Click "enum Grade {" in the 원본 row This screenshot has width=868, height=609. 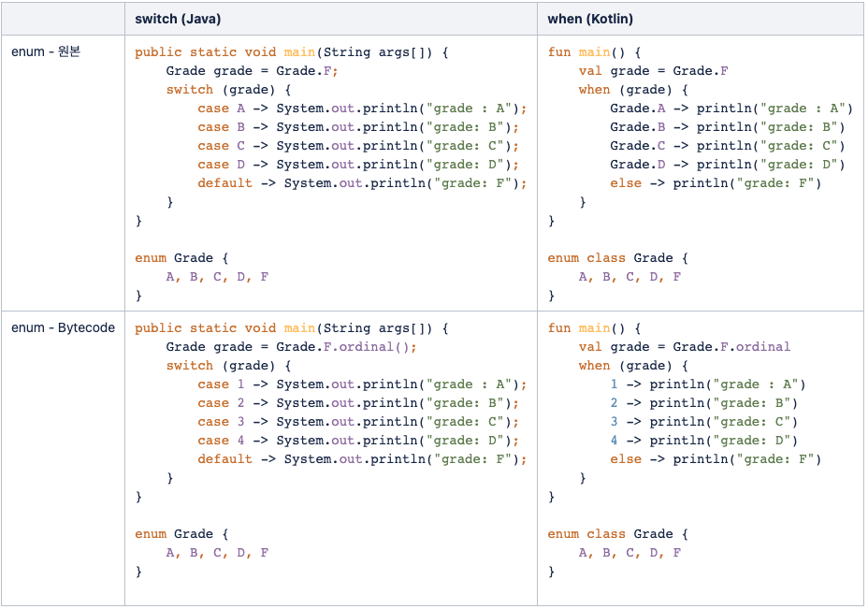coord(181,258)
